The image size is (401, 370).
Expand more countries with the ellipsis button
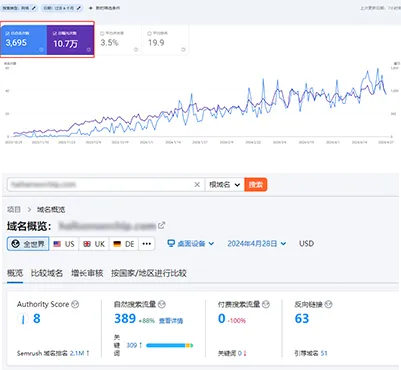pyautogui.click(x=147, y=244)
